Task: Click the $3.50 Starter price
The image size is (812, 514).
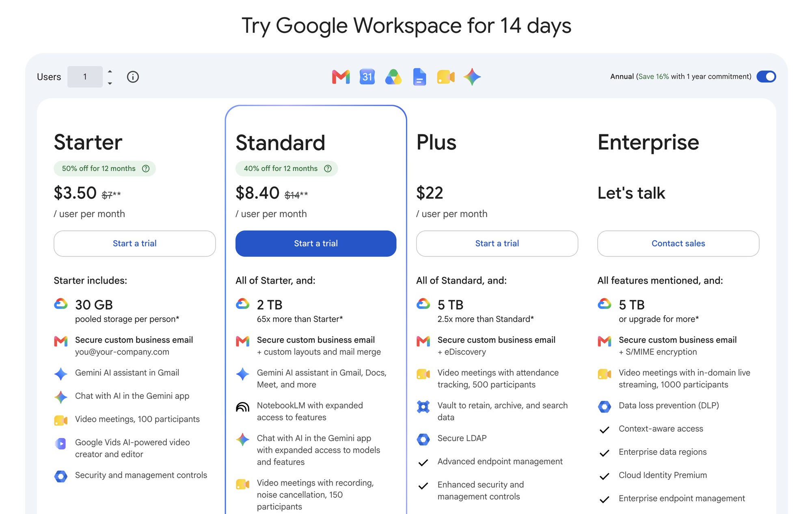Action: pyautogui.click(x=75, y=193)
